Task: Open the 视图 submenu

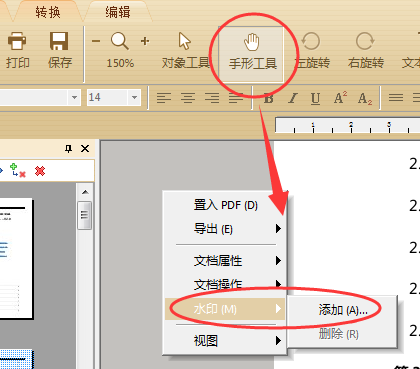Action: (x=225, y=341)
